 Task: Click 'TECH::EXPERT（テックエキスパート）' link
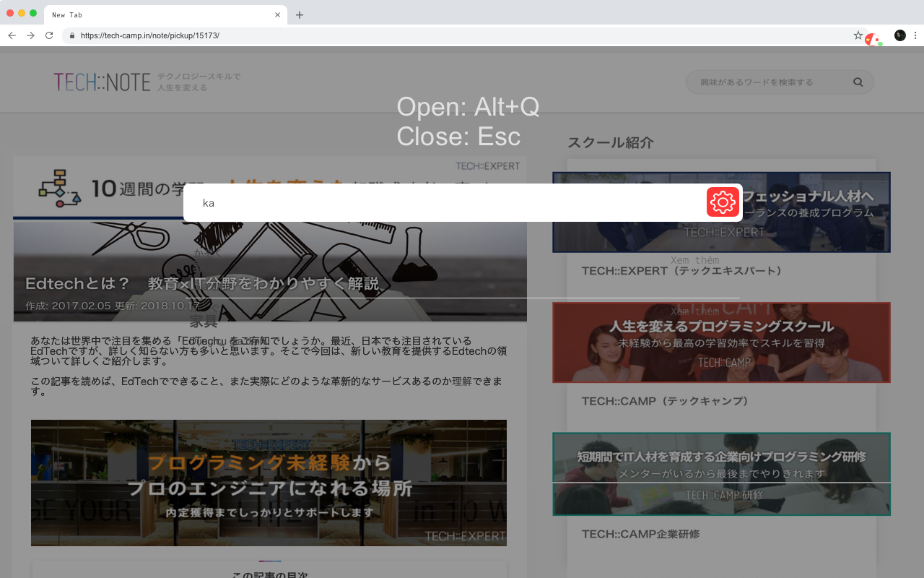[x=682, y=271]
